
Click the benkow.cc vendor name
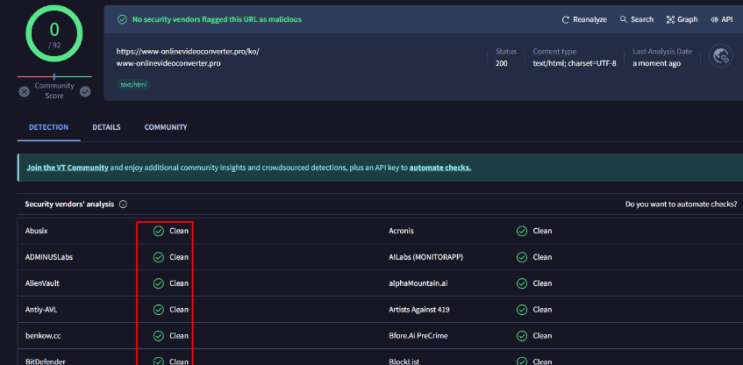43,336
